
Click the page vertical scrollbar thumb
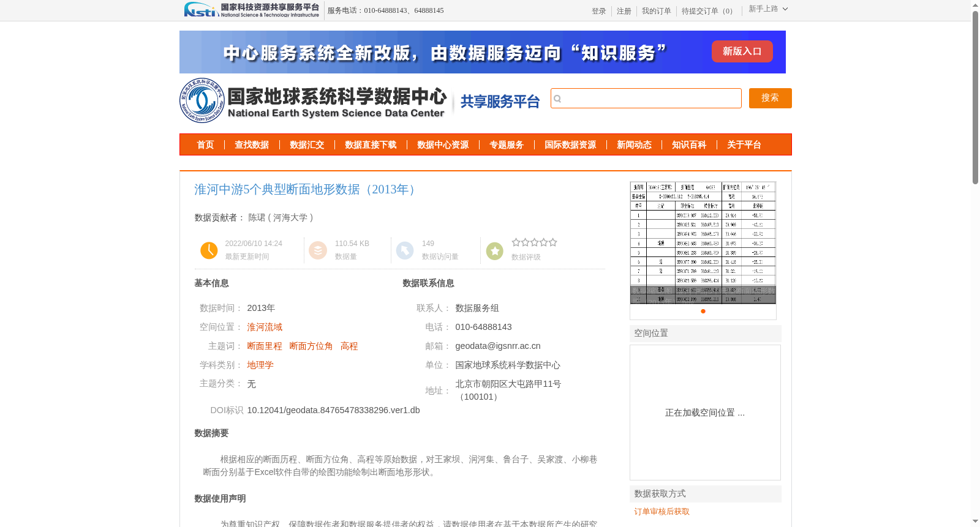[x=975, y=97]
